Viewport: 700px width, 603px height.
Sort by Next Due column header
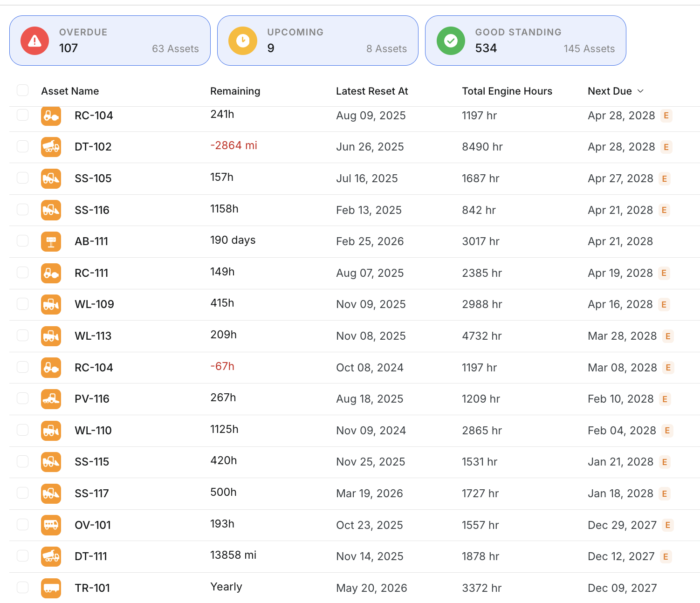click(610, 91)
